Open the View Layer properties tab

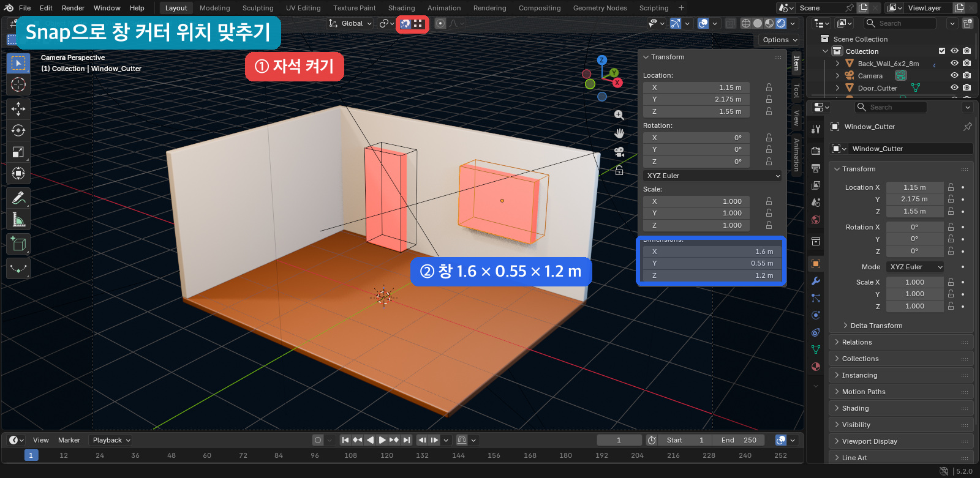(816, 185)
